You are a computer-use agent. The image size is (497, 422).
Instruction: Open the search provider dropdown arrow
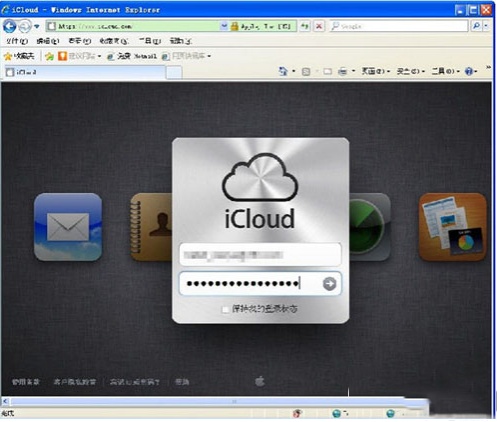(486, 26)
